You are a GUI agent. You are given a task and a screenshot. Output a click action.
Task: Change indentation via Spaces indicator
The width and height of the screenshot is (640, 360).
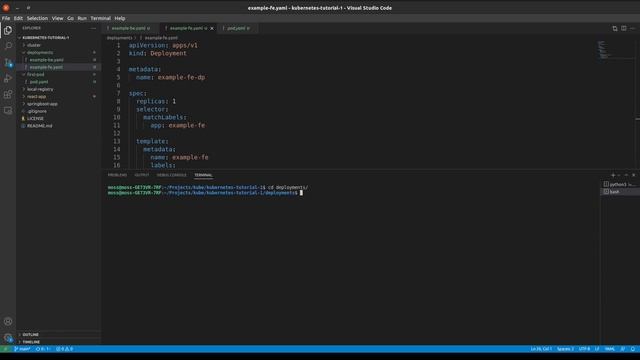tap(565, 349)
